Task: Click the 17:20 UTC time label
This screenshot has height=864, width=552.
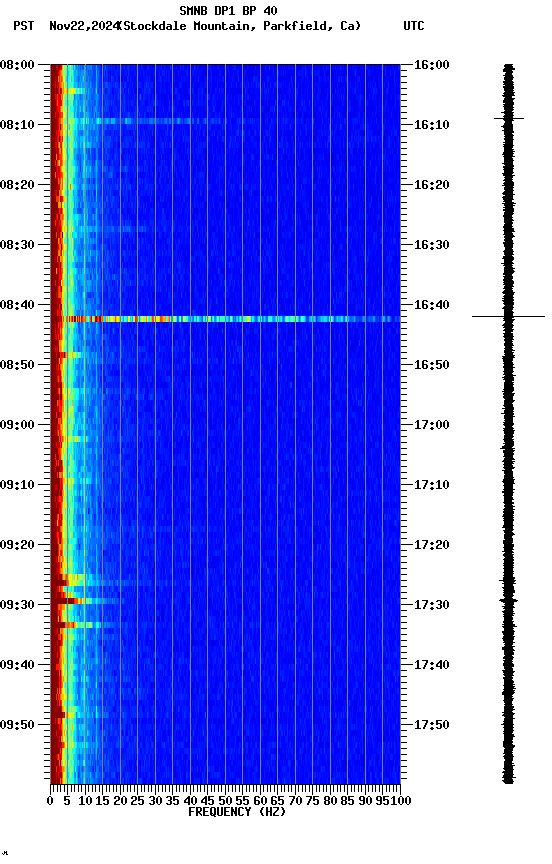Action: click(x=431, y=546)
